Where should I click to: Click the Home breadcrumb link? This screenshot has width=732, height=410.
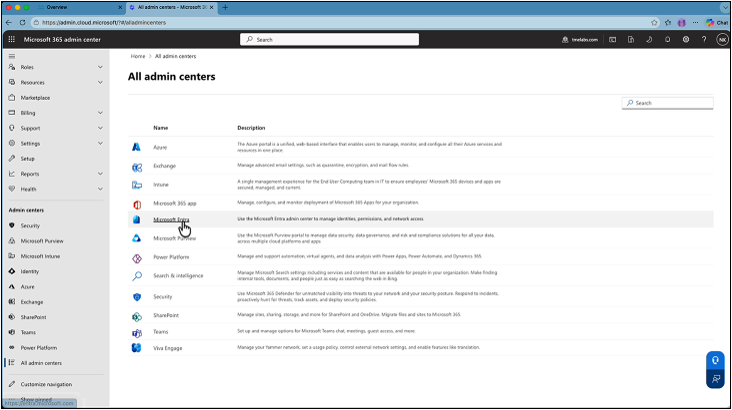[x=138, y=56]
